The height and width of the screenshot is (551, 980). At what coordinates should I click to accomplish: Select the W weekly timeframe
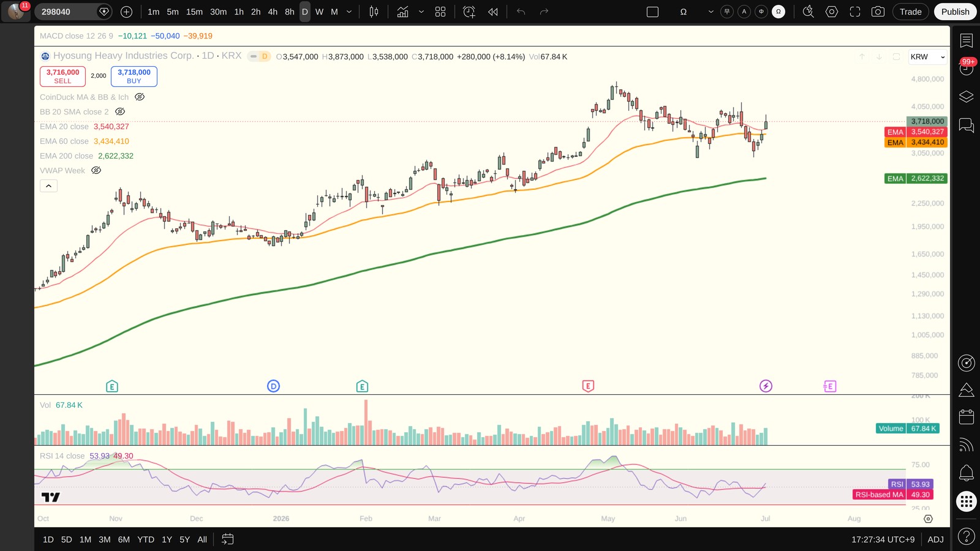point(319,12)
